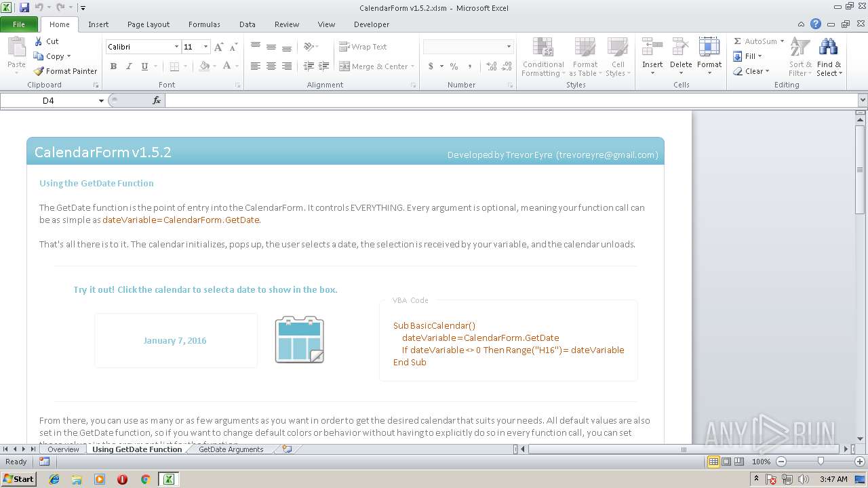Click the Name Box showing D4
Image resolution: width=868 pixels, height=488 pixels.
(48, 100)
